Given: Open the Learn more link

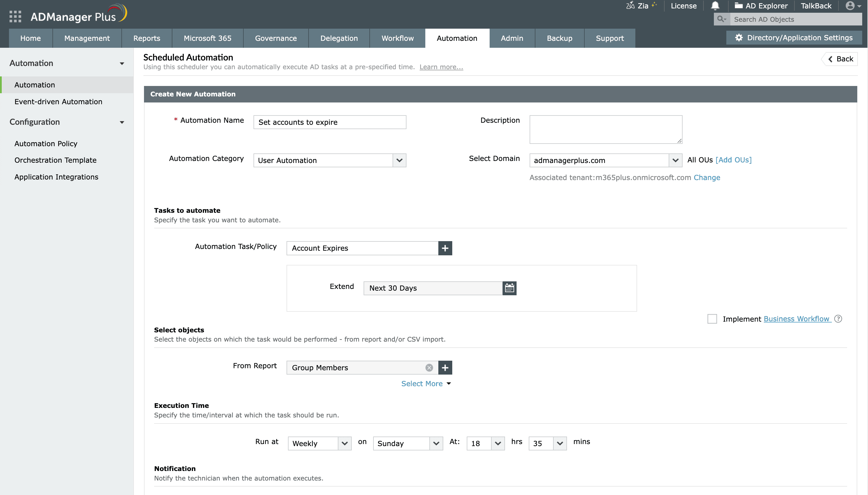Looking at the screenshot, I should coord(441,67).
